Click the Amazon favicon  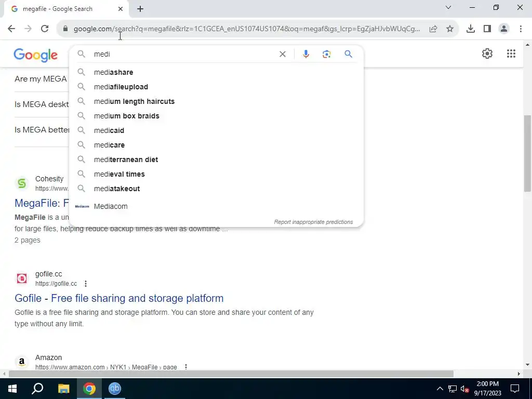22,362
